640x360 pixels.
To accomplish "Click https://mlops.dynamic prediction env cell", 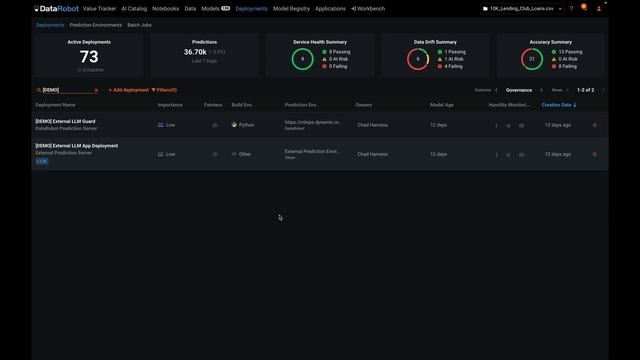I will click(x=313, y=122).
